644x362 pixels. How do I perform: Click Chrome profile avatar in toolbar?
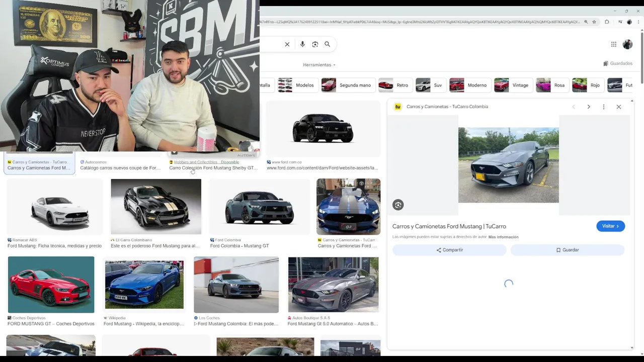pos(629,22)
